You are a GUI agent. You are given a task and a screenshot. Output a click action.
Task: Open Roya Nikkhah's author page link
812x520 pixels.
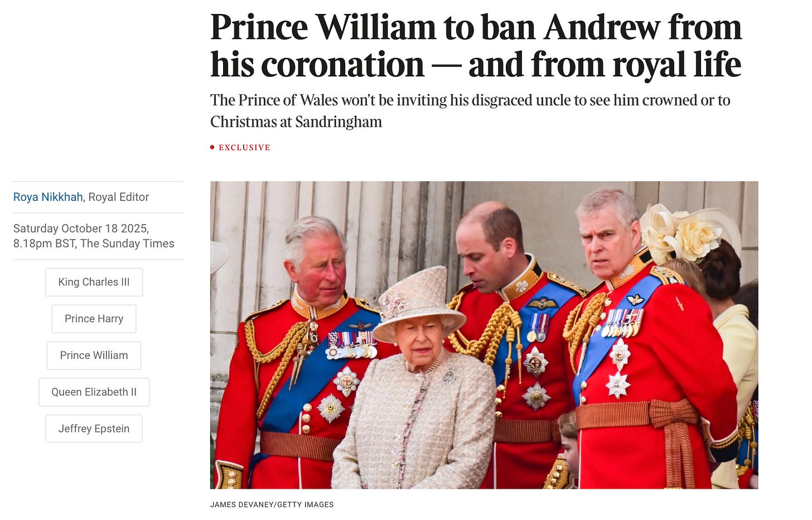(x=48, y=197)
